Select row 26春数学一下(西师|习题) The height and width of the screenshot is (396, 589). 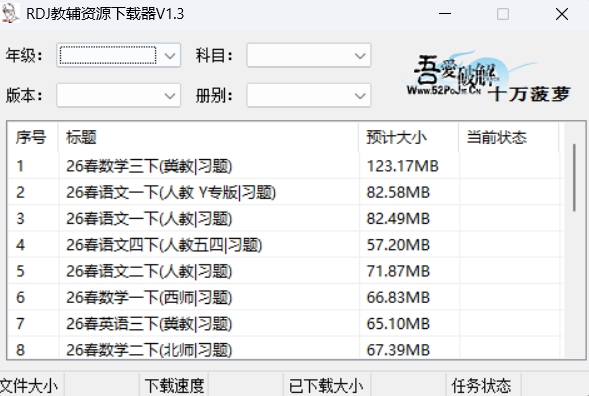(284, 297)
